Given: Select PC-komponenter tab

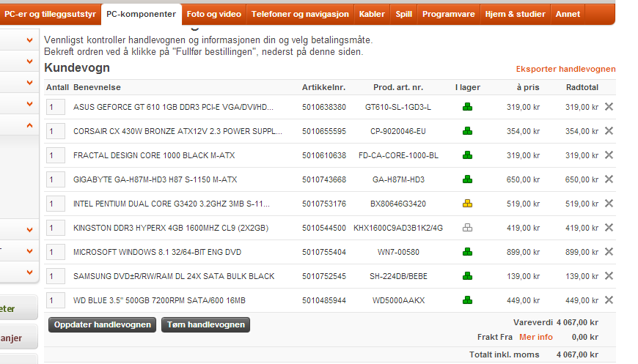Looking at the screenshot, I should (x=142, y=14).
